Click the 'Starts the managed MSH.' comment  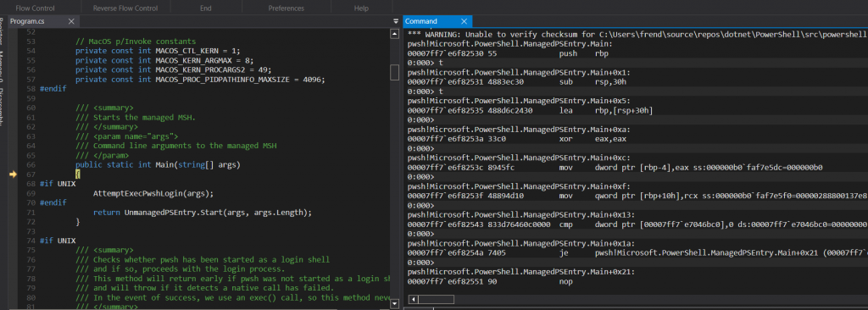click(136, 118)
